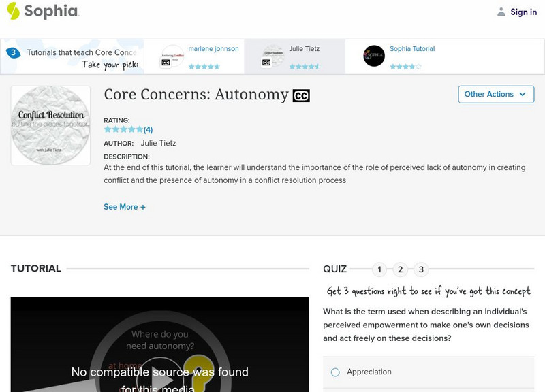This screenshot has width=545, height=392.
Task: Open the Sophia Tutorial link
Action: 412,49
